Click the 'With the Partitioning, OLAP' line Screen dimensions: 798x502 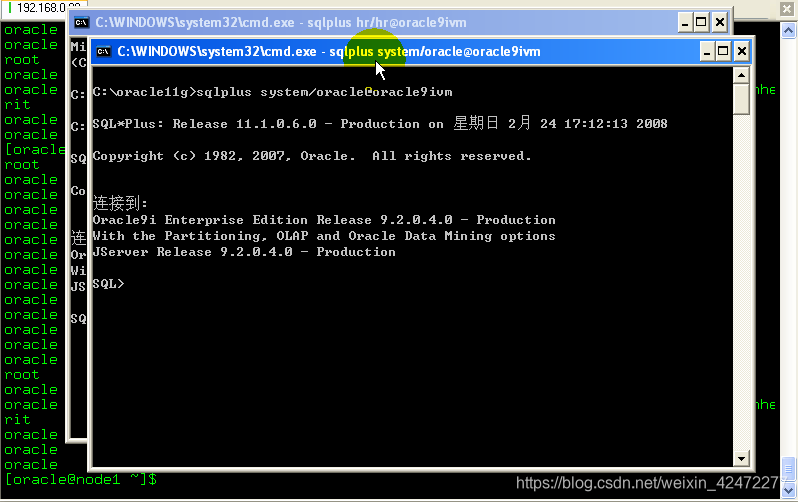(x=324, y=236)
